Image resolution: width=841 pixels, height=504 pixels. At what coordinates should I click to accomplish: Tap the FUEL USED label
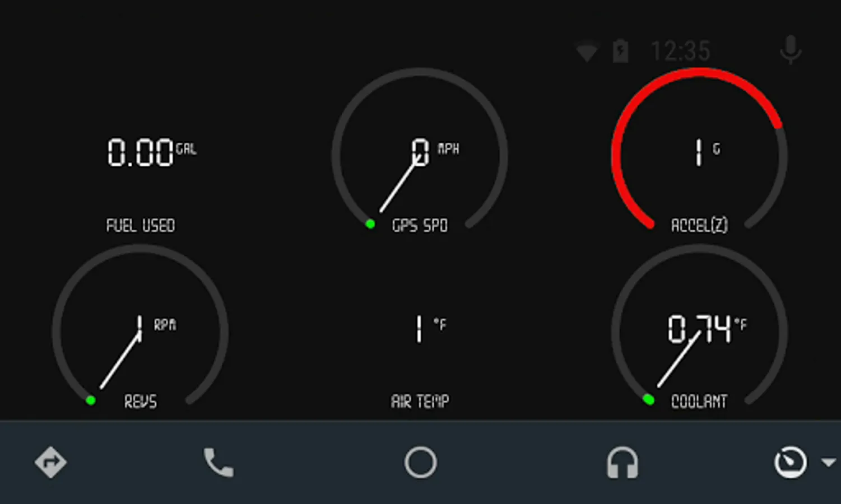(141, 226)
